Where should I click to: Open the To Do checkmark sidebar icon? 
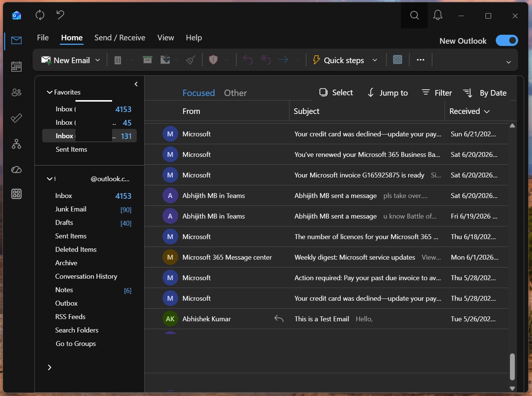16,118
